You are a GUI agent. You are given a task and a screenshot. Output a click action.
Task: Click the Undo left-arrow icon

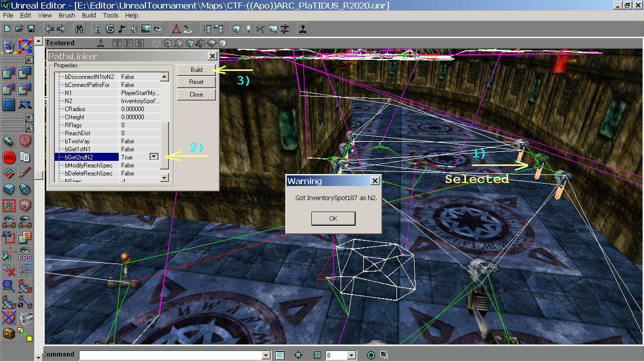point(50,29)
